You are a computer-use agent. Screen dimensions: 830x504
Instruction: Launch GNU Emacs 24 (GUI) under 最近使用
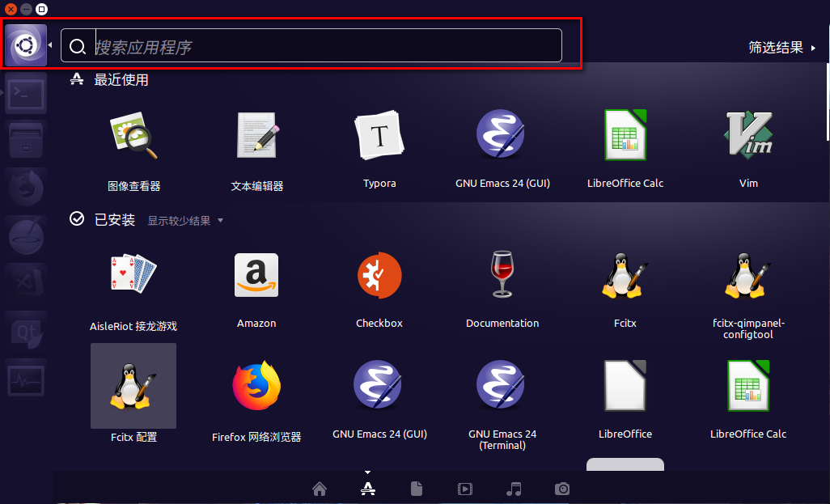501,134
